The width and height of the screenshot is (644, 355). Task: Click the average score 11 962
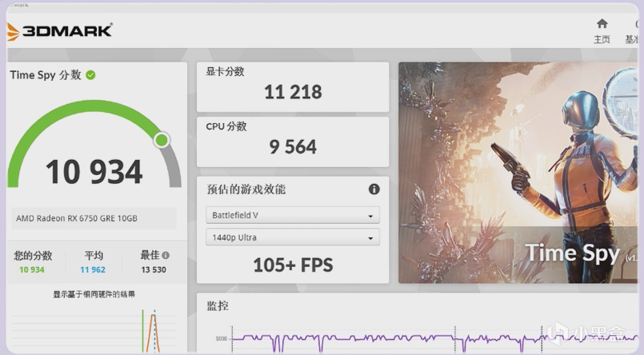pyautogui.click(x=93, y=269)
